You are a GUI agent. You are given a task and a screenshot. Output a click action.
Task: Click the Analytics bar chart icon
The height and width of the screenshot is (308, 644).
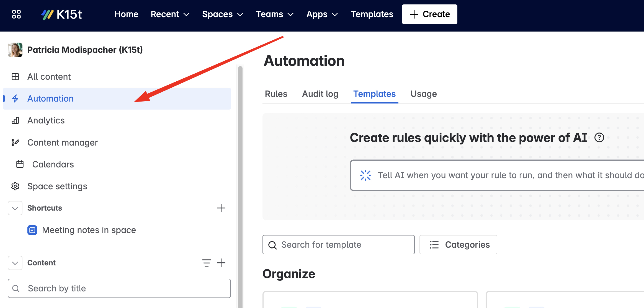[15, 120]
